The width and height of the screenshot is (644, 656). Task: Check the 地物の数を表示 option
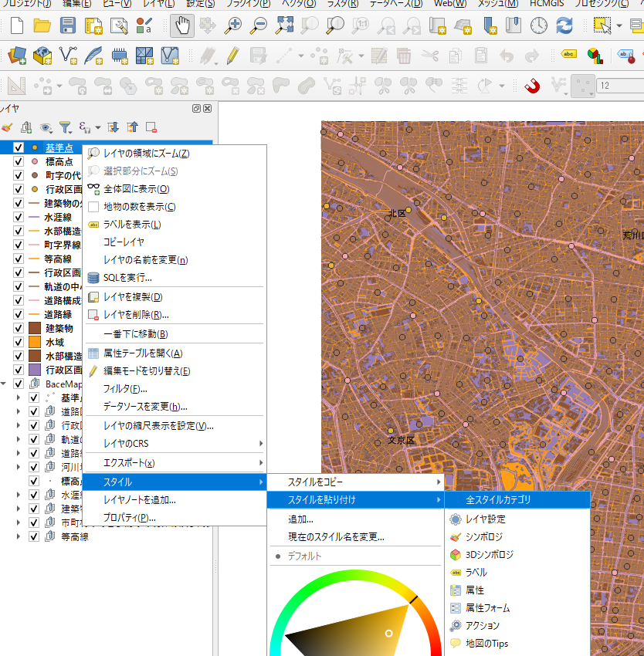pyautogui.click(x=139, y=207)
